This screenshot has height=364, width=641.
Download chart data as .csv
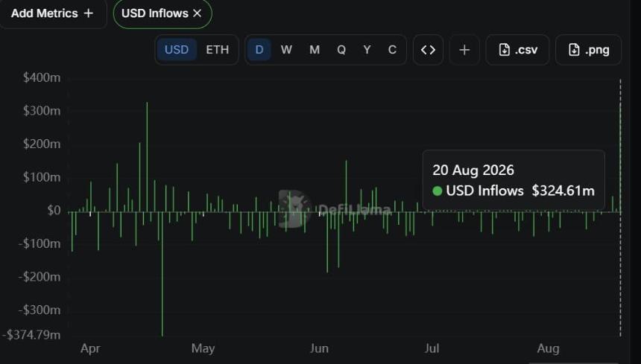(x=517, y=50)
